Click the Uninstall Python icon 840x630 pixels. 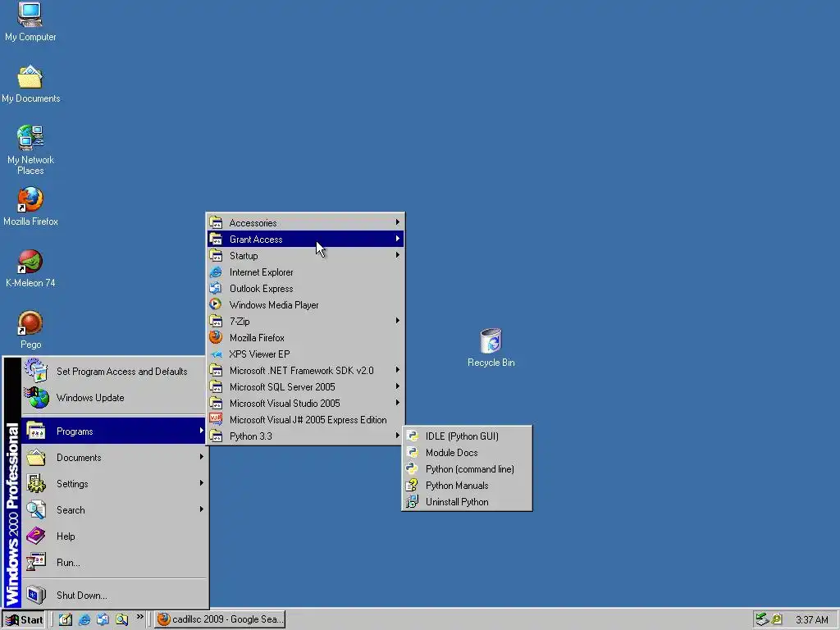[412, 502]
